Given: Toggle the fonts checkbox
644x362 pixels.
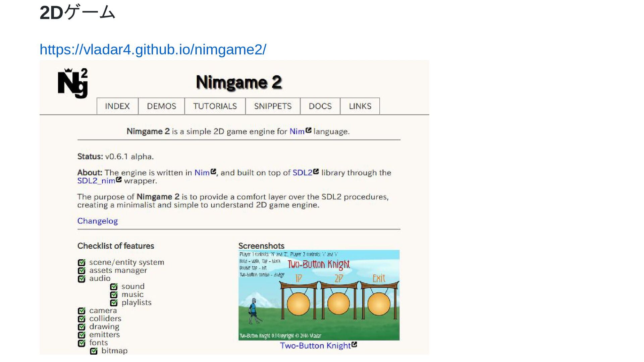Looking at the screenshot, I should (x=82, y=343).
